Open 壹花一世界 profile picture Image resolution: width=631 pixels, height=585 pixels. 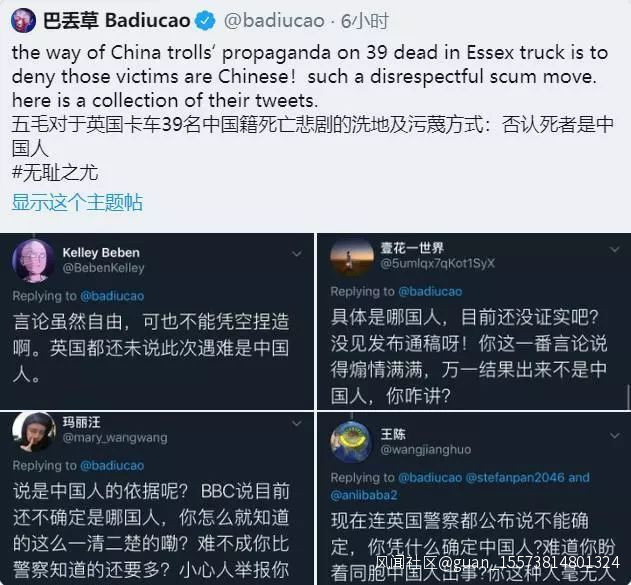pyautogui.click(x=352, y=257)
